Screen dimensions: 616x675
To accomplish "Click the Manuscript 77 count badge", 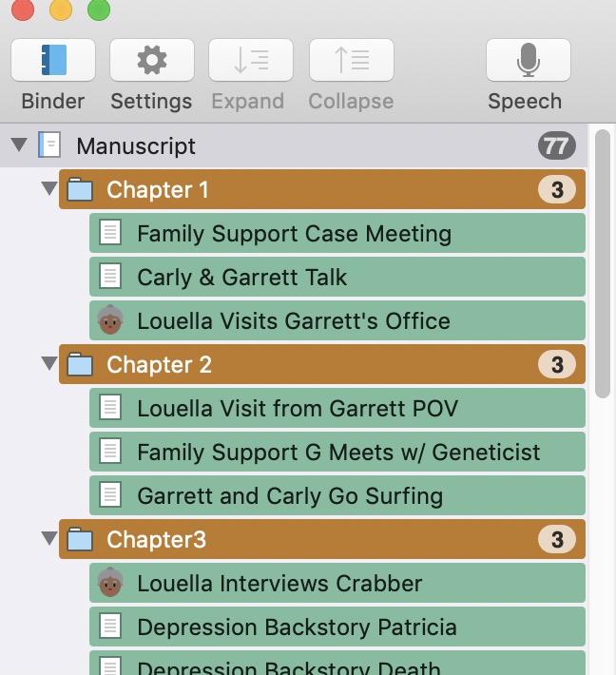I will (557, 145).
